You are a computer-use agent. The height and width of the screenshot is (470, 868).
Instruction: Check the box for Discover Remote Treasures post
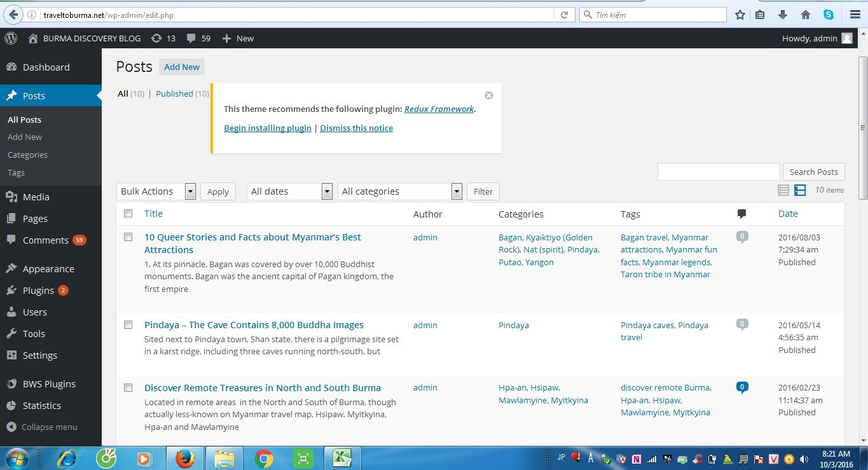128,387
